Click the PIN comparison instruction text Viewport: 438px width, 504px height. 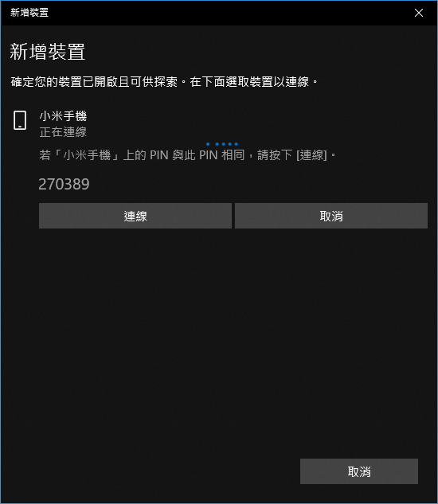tap(187, 155)
